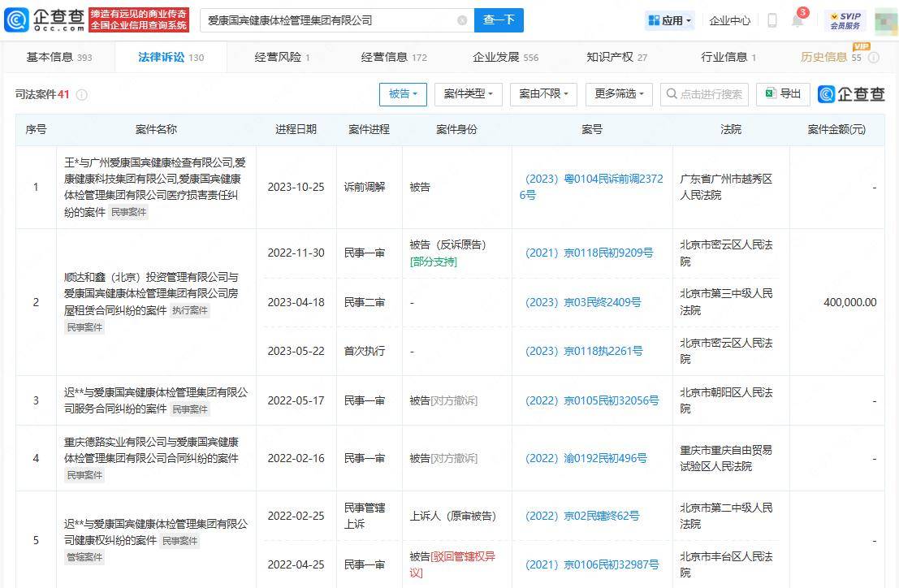
Task: Click the 点击进行搜索 case search field
Action: [711, 94]
